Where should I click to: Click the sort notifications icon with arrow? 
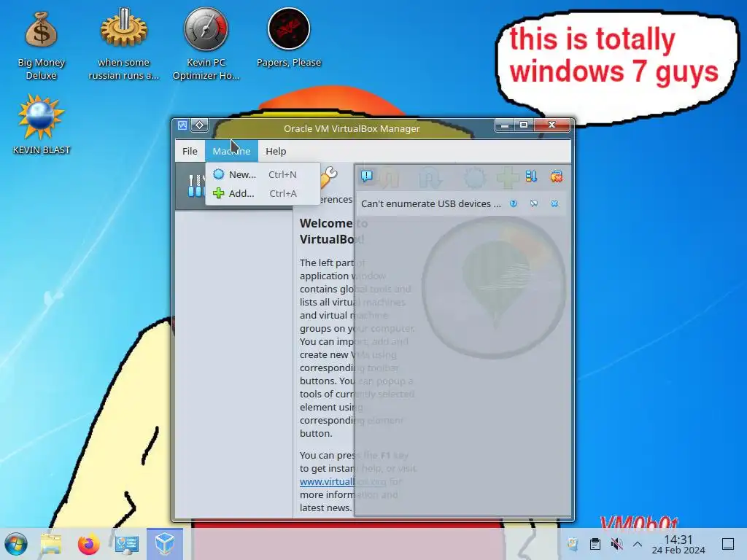[531, 176]
